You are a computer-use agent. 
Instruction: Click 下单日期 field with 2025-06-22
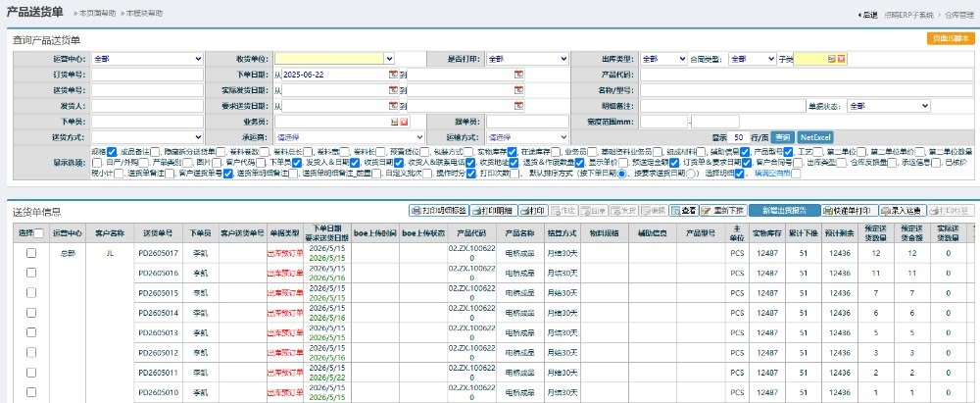334,75
